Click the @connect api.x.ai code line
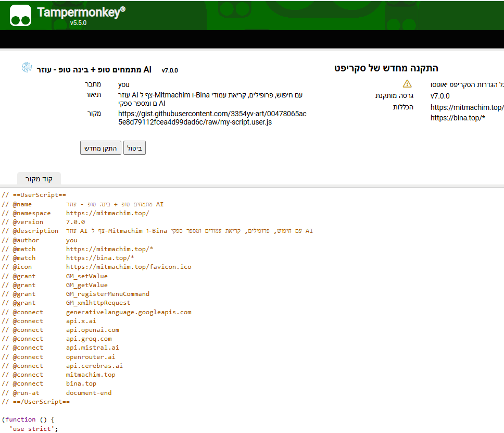504x433 pixels. pos(49,321)
